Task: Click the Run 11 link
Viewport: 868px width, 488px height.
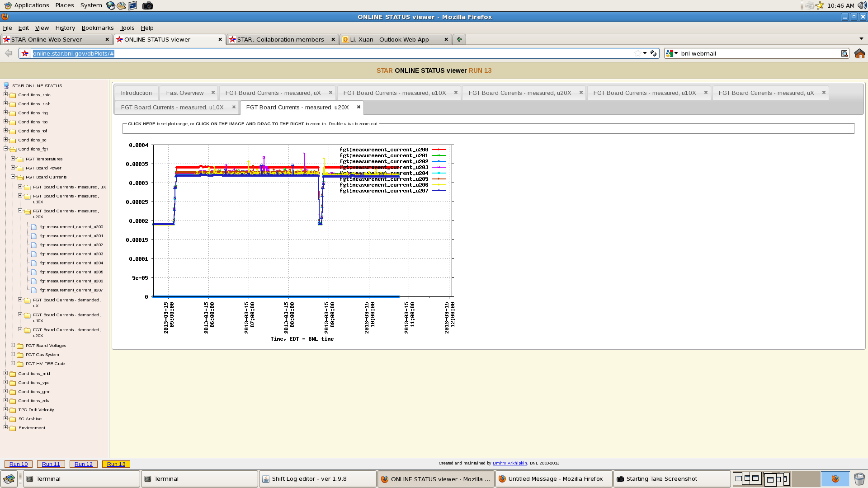Action: pyautogui.click(x=51, y=464)
